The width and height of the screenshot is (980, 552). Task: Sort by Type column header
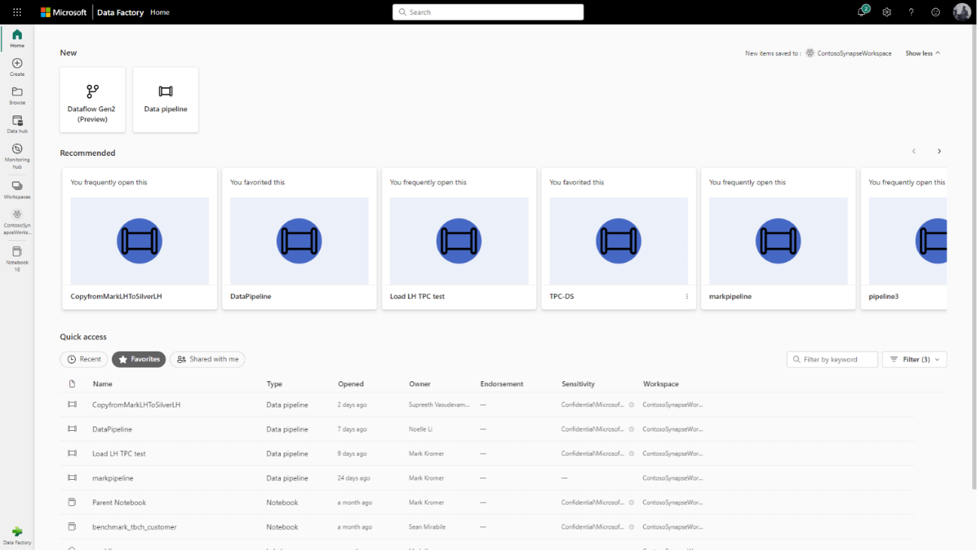click(274, 384)
